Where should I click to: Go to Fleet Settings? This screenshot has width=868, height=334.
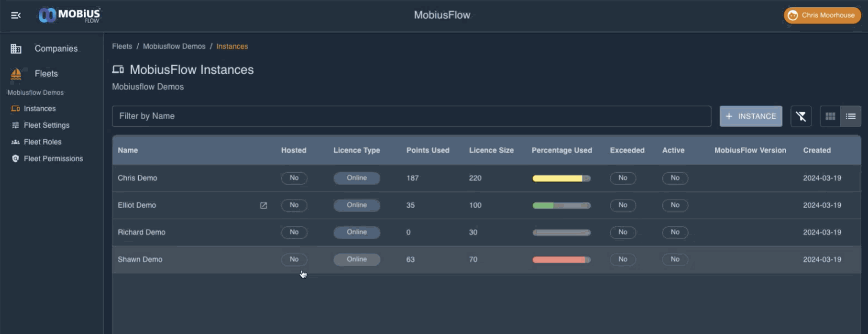[x=46, y=125]
